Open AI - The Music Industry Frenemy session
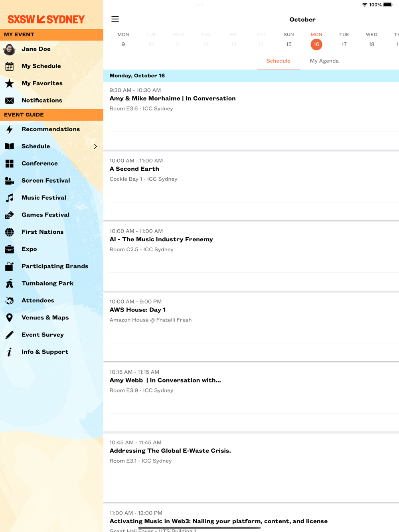 pos(251,257)
